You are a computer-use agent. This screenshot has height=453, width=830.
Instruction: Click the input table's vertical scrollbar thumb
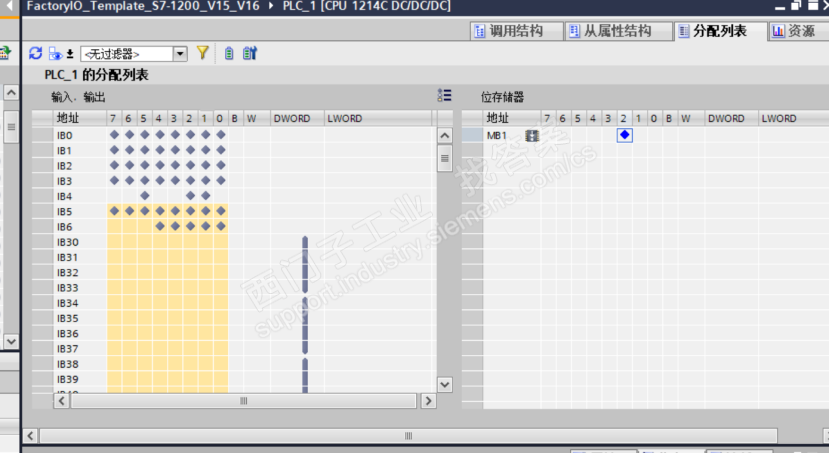[445, 158]
